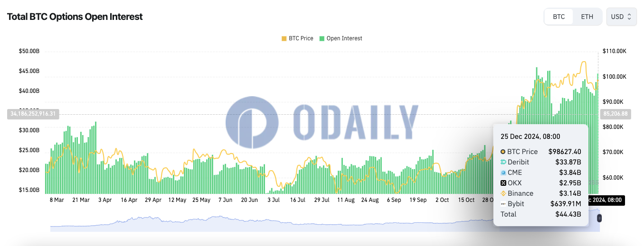Click the $90.00K right axis label

click(x=613, y=102)
